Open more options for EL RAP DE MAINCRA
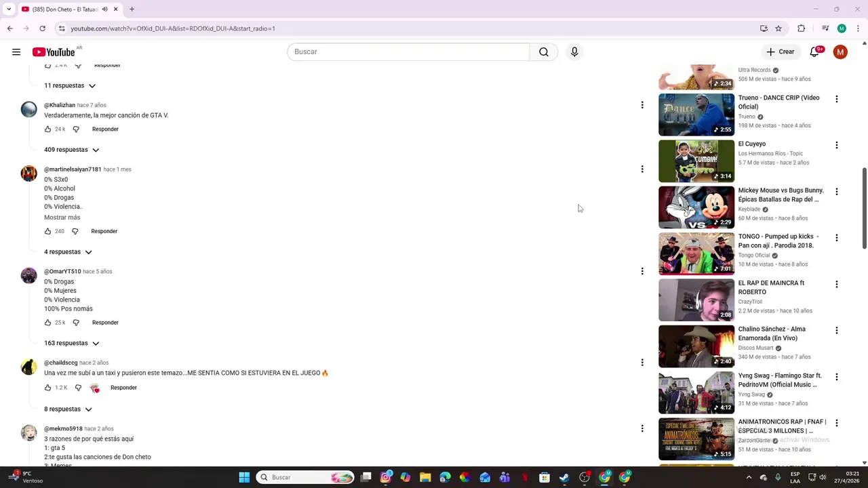Image resolution: width=868 pixels, height=488 pixels. pyautogui.click(x=837, y=284)
